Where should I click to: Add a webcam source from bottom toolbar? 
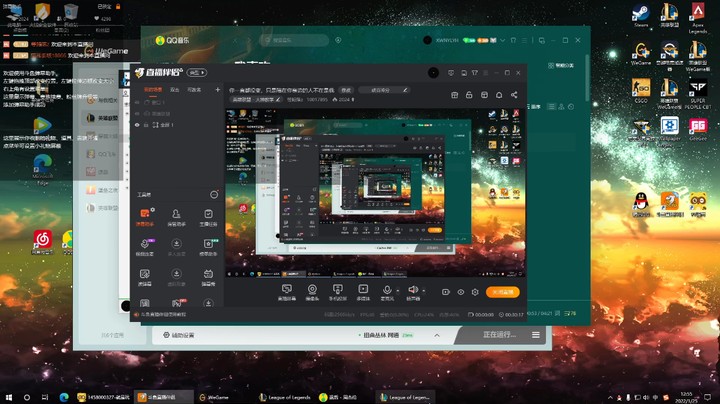(x=312, y=292)
